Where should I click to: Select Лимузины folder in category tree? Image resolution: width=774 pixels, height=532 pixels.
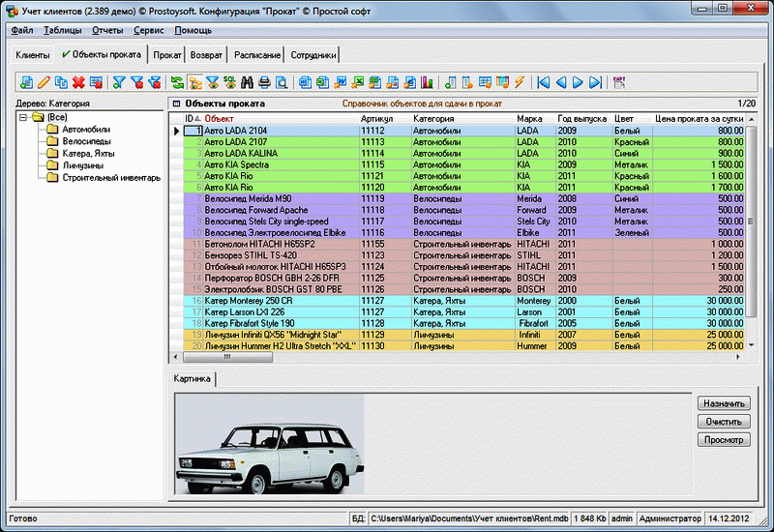click(x=83, y=165)
